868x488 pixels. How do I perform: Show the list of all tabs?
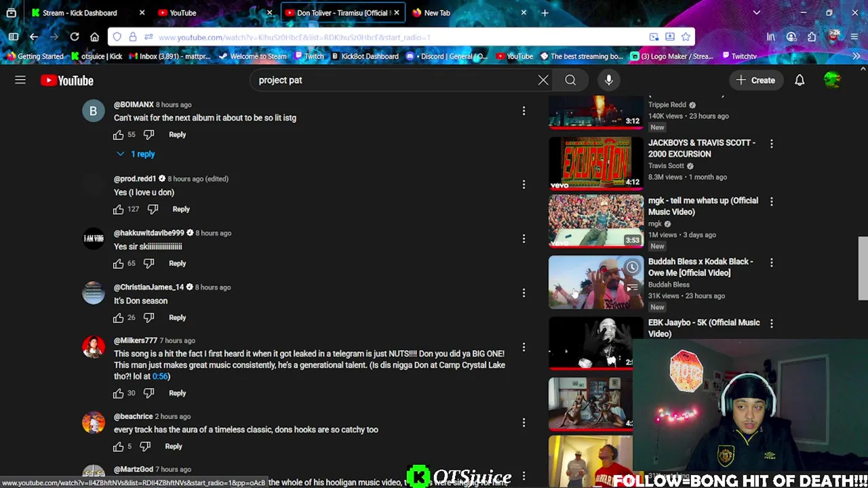pos(757,13)
